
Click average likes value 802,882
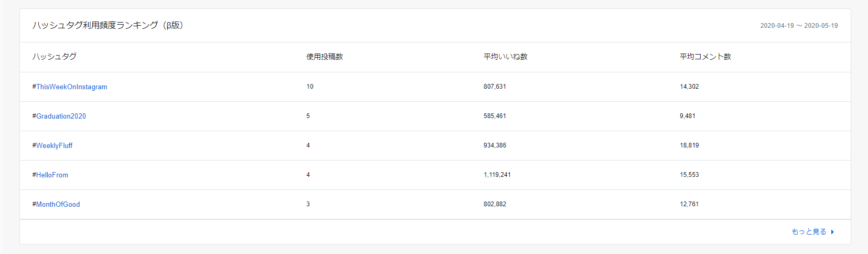[x=495, y=204]
